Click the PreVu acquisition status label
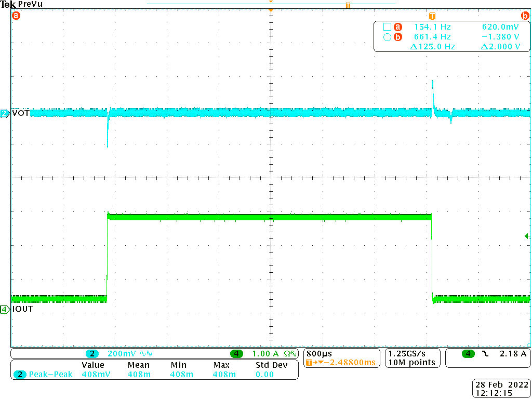The width and height of the screenshot is (532, 399). tap(31, 4)
